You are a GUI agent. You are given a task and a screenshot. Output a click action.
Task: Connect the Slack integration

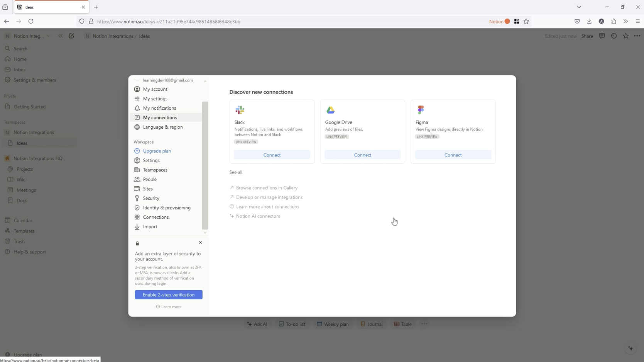click(x=272, y=155)
